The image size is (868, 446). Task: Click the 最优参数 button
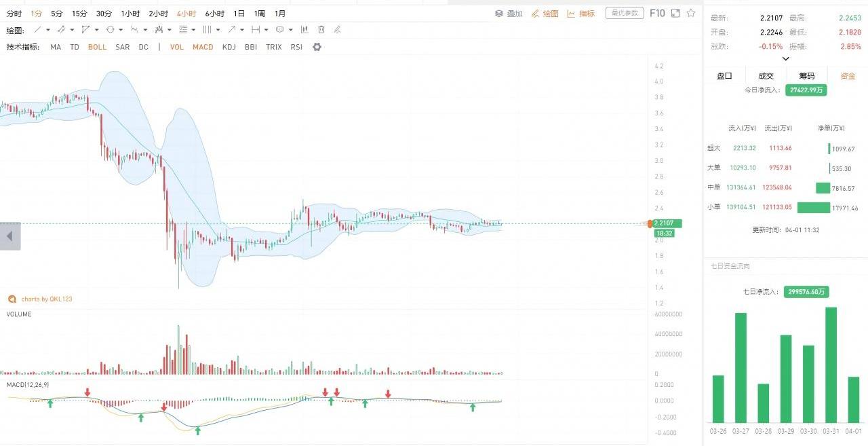click(x=624, y=13)
